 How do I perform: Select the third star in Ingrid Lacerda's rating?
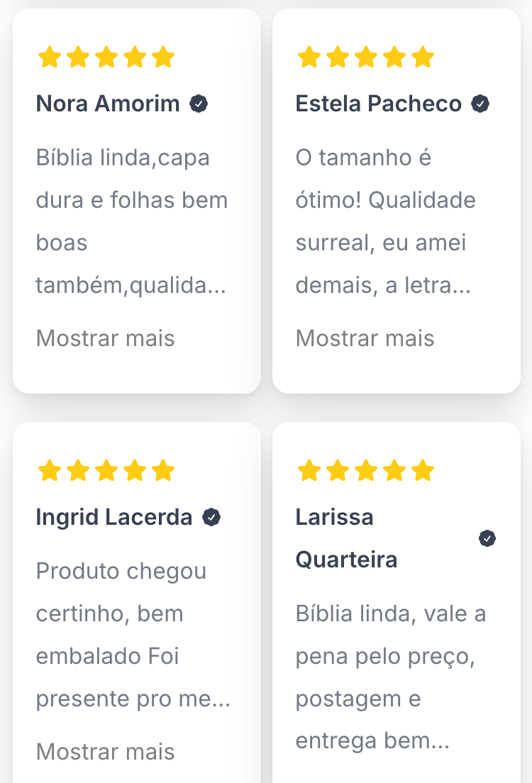(x=106, y=471)
